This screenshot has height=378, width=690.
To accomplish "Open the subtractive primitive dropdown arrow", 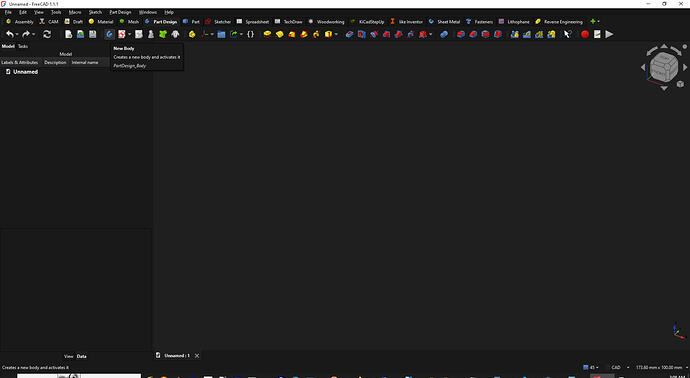I will [430, 34].
